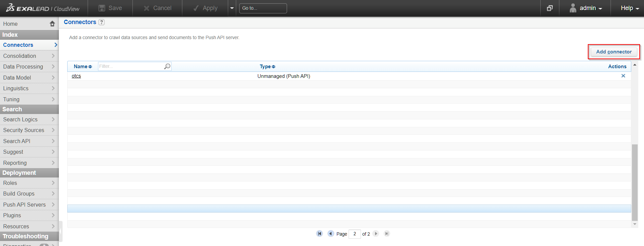
Task: Click the Connectors page title
Action: (x=80, y=22)
